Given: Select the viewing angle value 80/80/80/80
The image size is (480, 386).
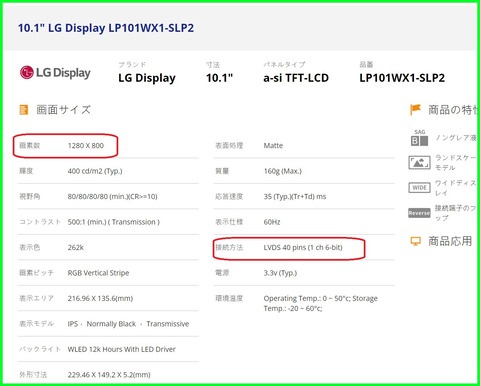Looking at the screenshot, I should point(112,197).
